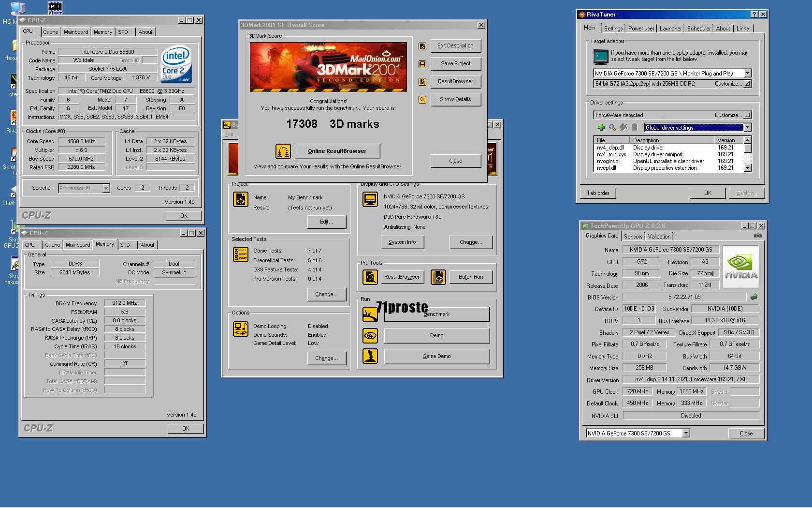Open the PLL desktop icon at top
Screen dimensions: 812x508
[55, 8]
